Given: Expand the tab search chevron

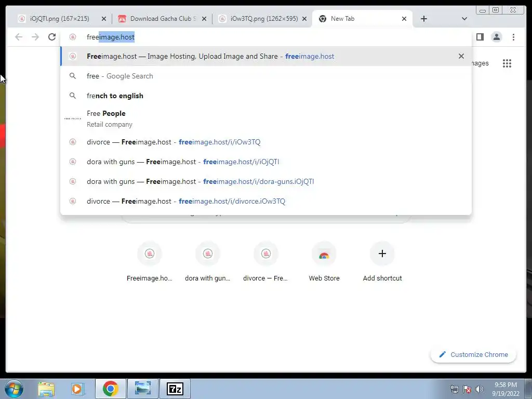Looking at the screenshot, I should [464, 19].
